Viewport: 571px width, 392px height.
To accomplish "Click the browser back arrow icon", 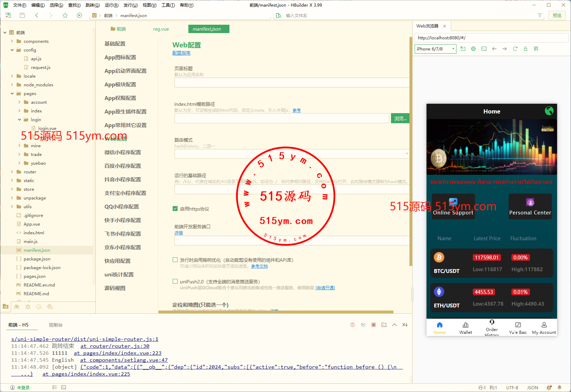I will (x=494, y=49).
